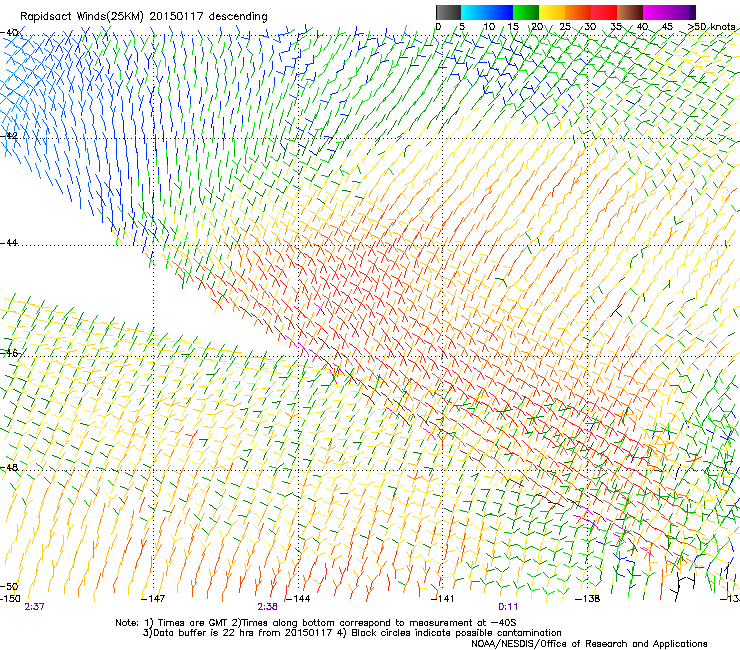The image size is (740, 650).
Task: Click the purple '0:11' time stamp
Action: coord(508,607)
